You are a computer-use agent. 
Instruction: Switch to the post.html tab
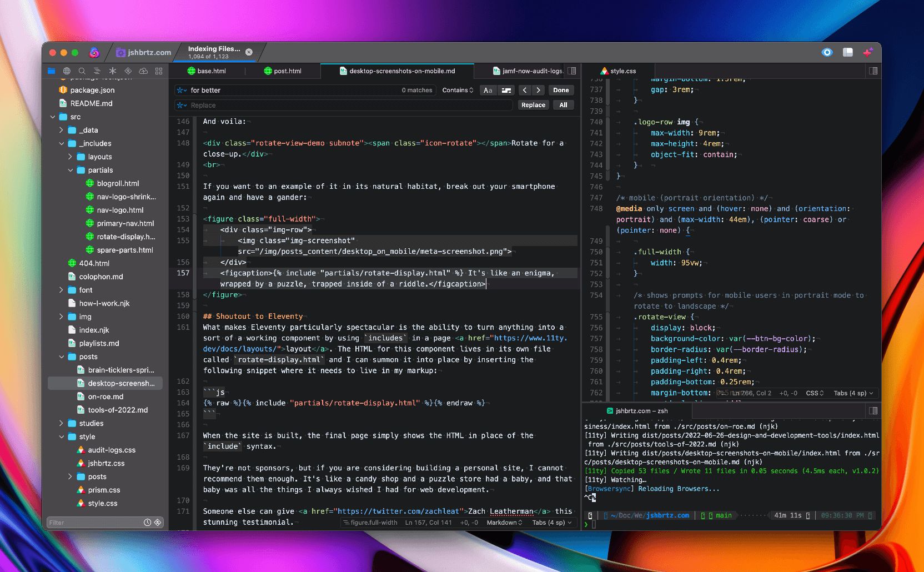[283, 71]
